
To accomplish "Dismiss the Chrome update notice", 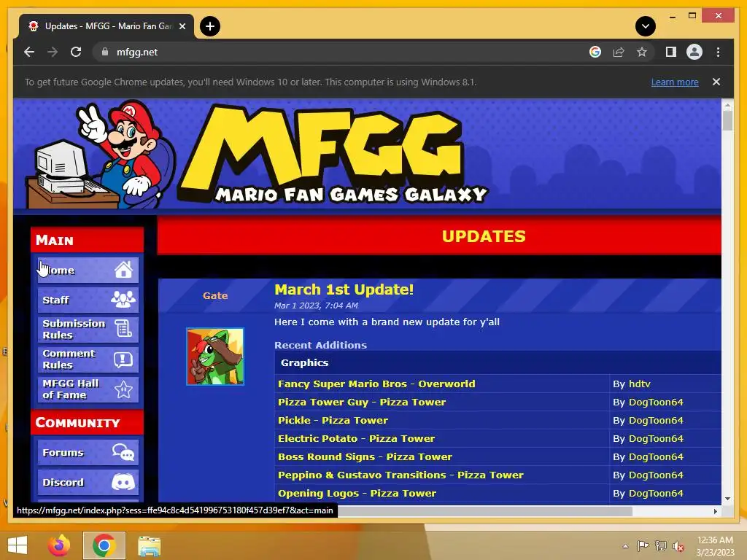I will pyautogui.click(x=716, y=82).
